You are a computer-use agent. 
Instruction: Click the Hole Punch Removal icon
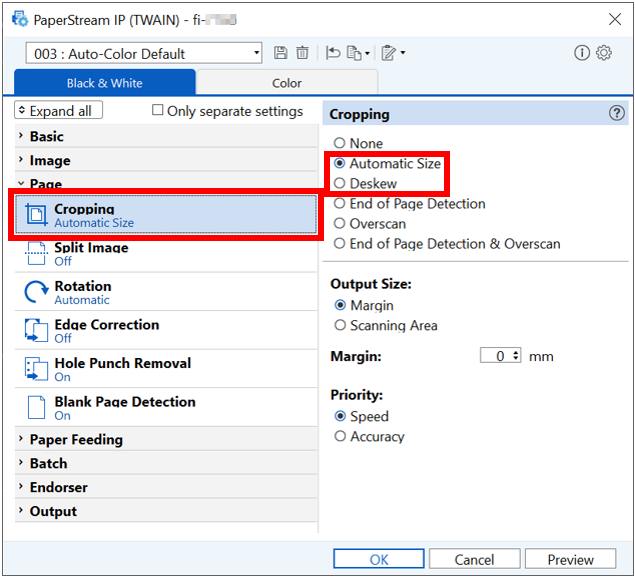pos(36,368)
